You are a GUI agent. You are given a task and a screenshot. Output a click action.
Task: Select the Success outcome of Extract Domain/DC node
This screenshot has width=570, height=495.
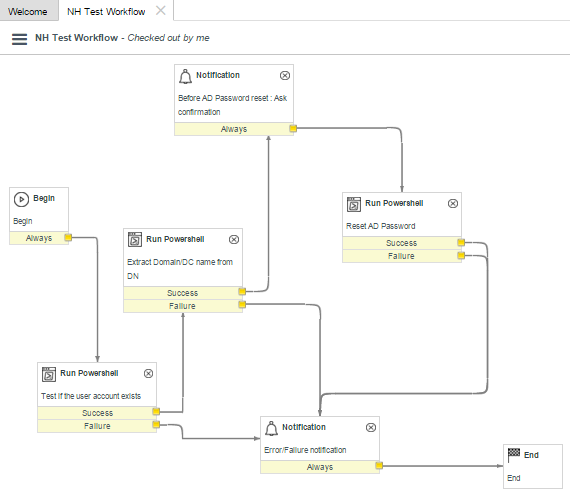(182, 293)
